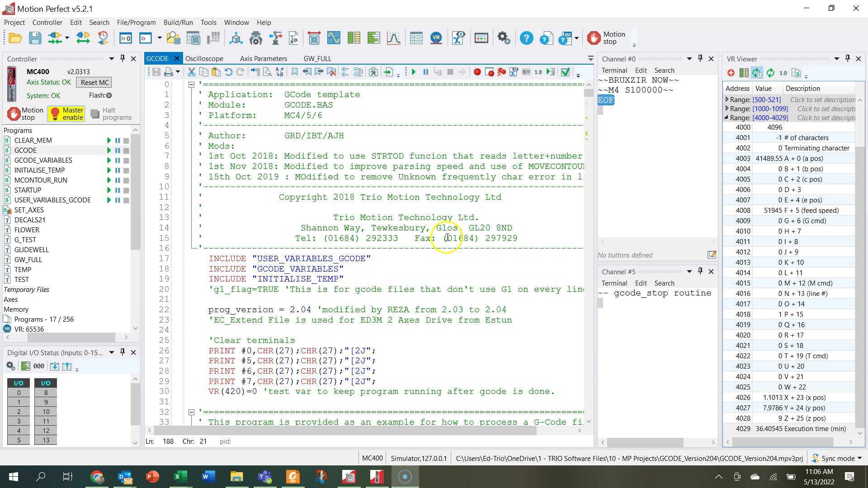
Task: Toggle bookmark in editor toolbar
Action: [x=294, y=72]
